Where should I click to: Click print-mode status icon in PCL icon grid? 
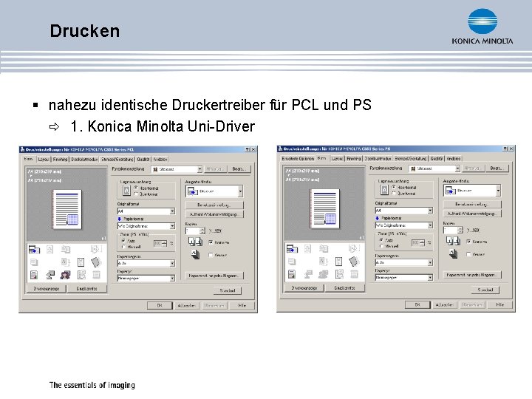[x=34, y=250]
